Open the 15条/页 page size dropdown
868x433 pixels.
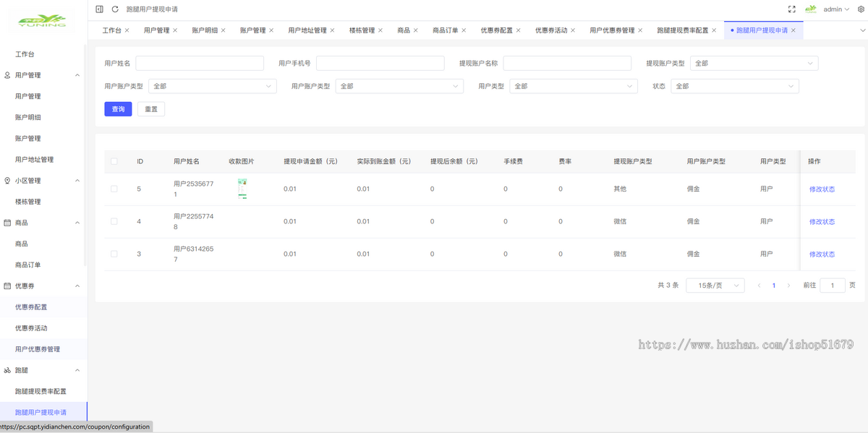[x=715, y=286]
